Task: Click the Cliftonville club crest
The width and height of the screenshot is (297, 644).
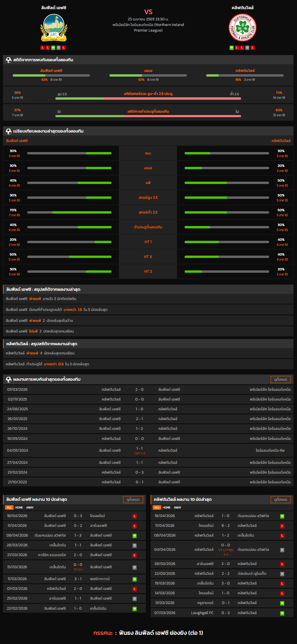Action: [x=243, y=28]
